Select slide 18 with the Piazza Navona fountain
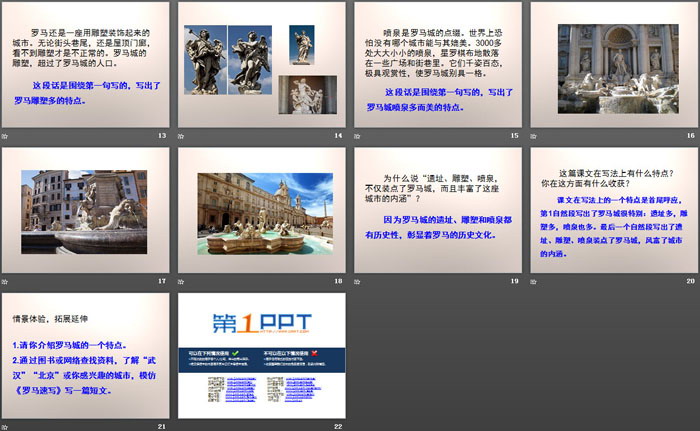This screenshot has width=700, height=431. (x=262, y=210)
